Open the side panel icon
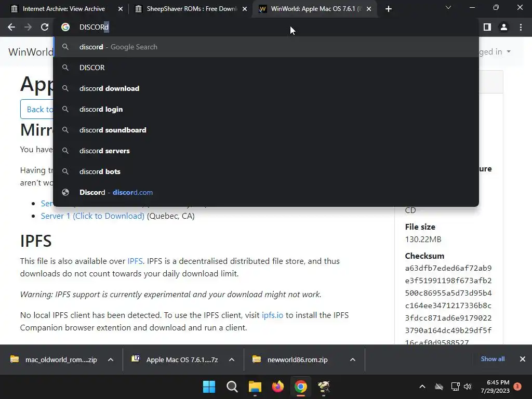This screenshot has height=399, width=532. [x=487, y=27]
